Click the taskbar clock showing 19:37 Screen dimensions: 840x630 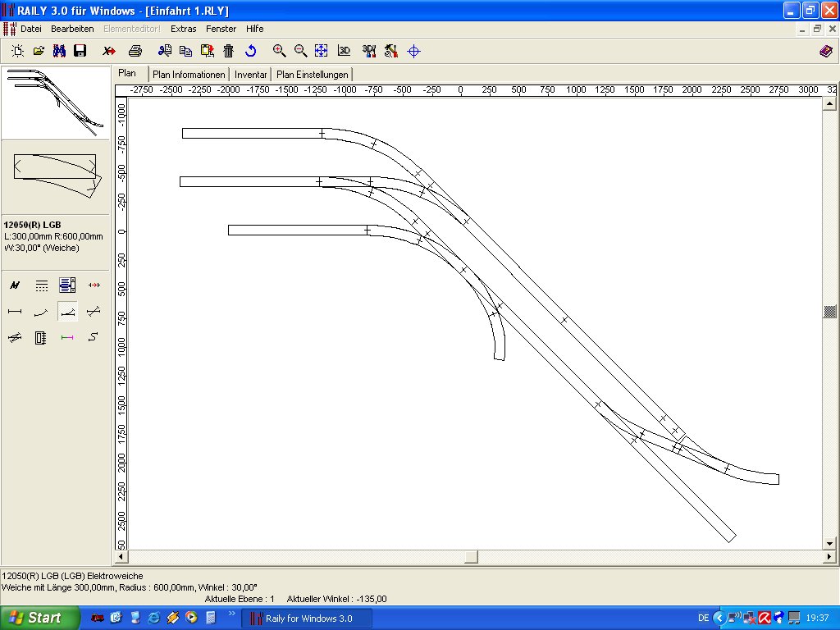(817, 619)
